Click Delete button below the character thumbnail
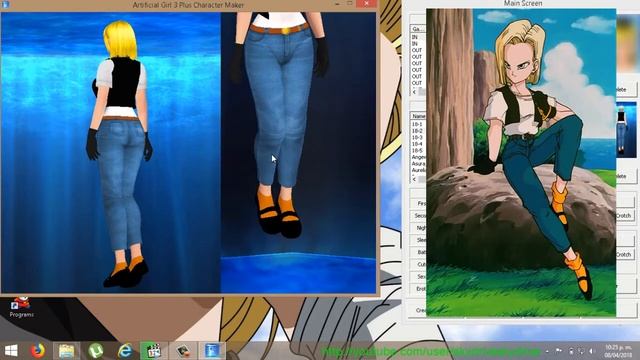640x360 pixels. pos(626,176)
